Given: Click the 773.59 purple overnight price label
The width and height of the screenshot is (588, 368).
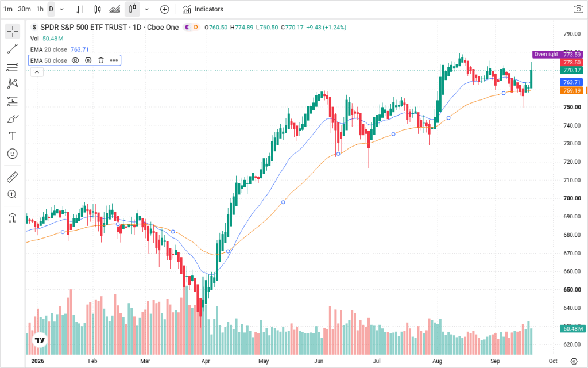Looking at the screenshot, I should coord(572,55).
